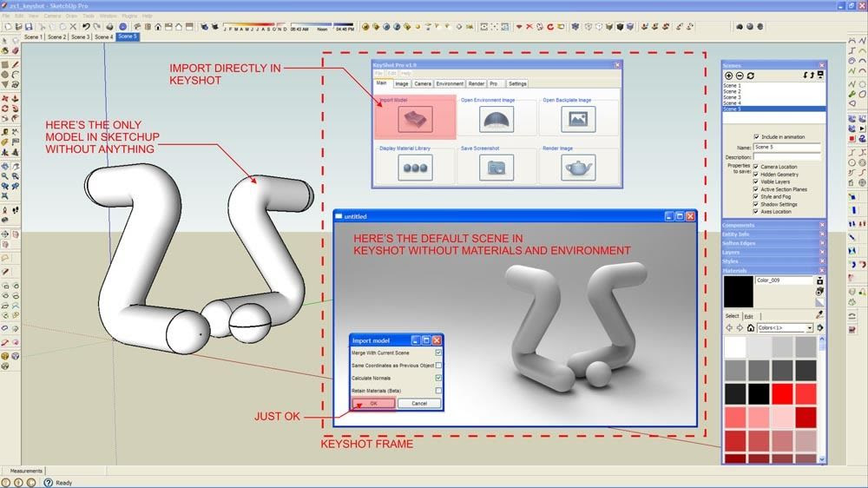Open Display Material Library spheres icon
This screenshot has width=868, height=488.
[415, 168]
